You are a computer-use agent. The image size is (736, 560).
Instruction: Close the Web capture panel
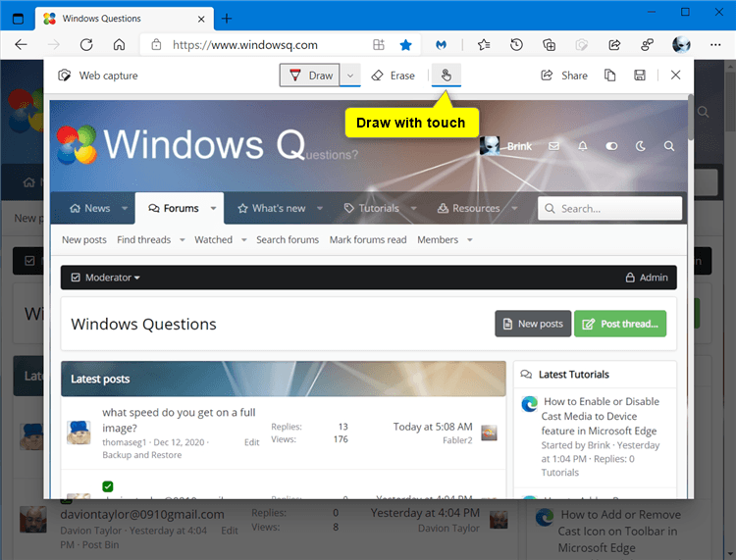pyautogui.click(x=675, y=76)
